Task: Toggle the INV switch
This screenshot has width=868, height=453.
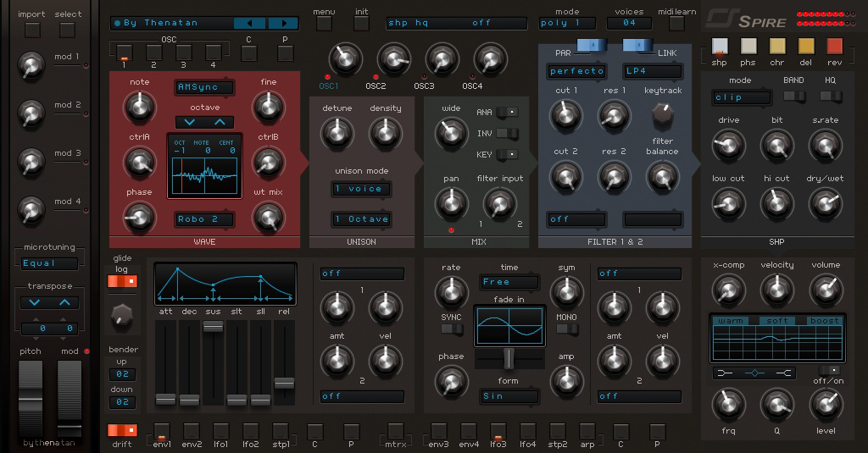Action: (x=507, y=133)
